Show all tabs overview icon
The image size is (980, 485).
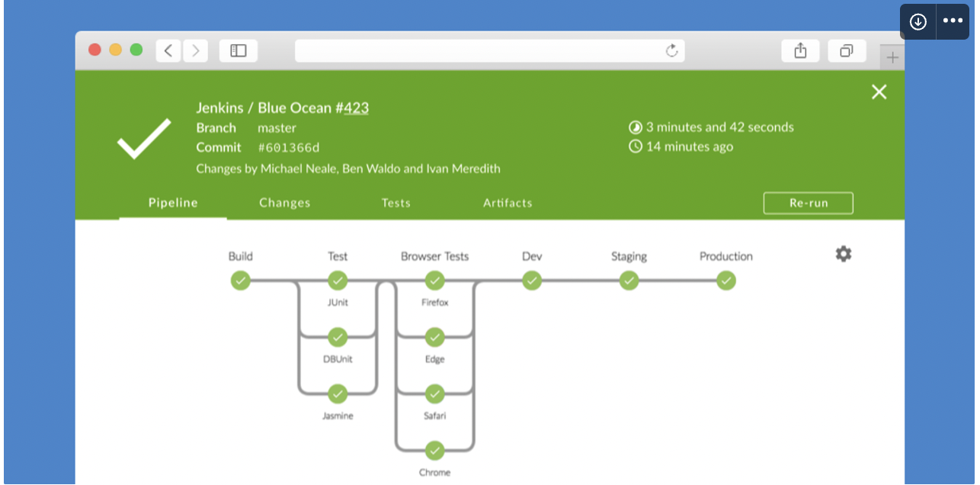coord(847,51)
